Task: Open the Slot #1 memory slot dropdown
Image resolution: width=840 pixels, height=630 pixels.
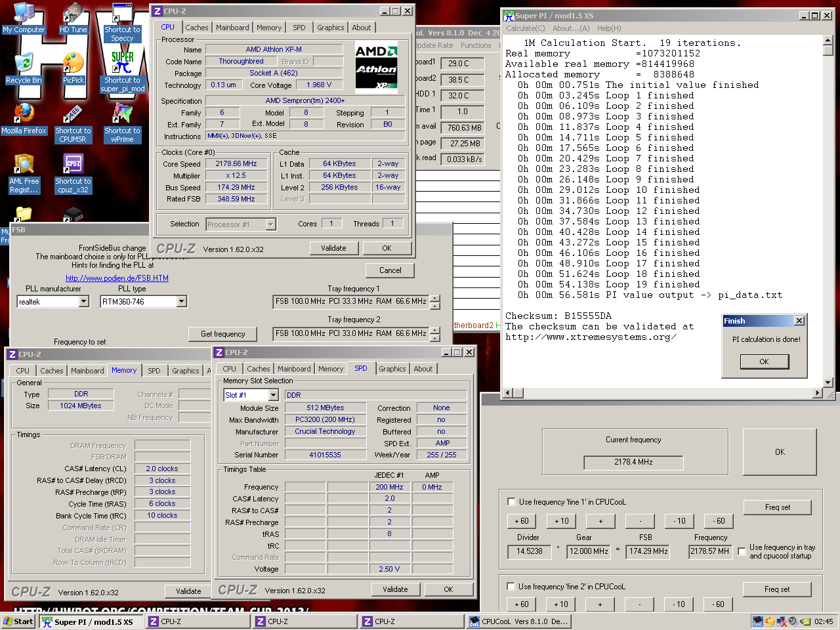Action: tap(274, 395)
